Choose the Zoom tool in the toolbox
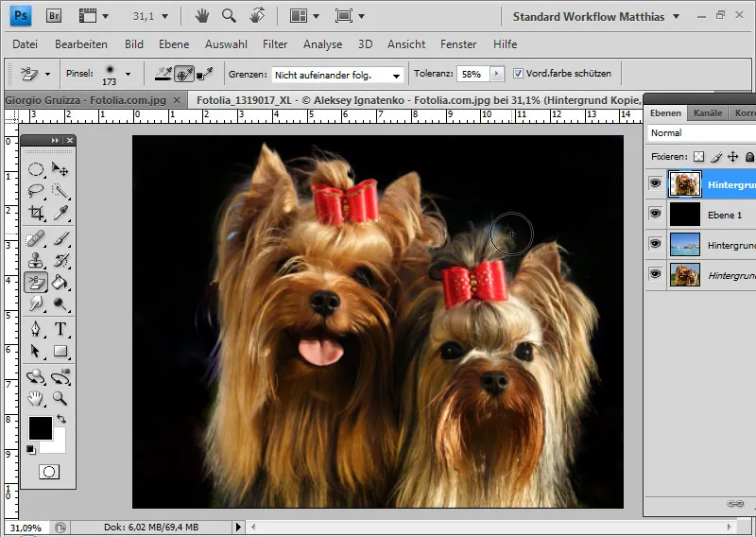This screenshot has width=756, height=537. (x=60, y=398)
